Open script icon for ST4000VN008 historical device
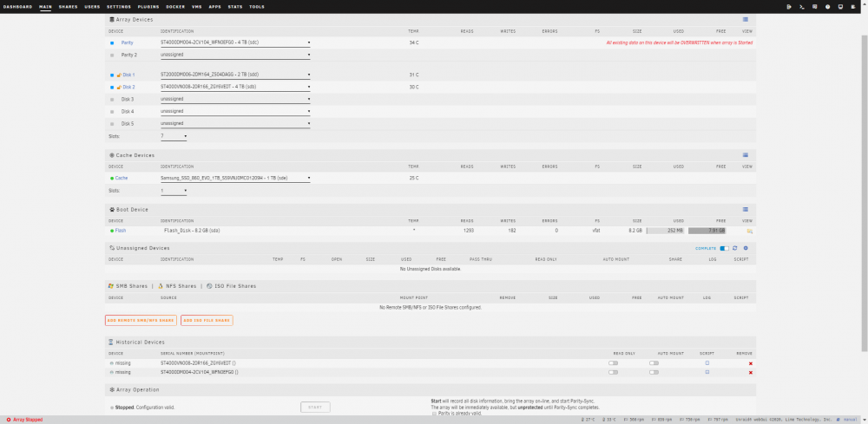 click(x=707, y=363)
